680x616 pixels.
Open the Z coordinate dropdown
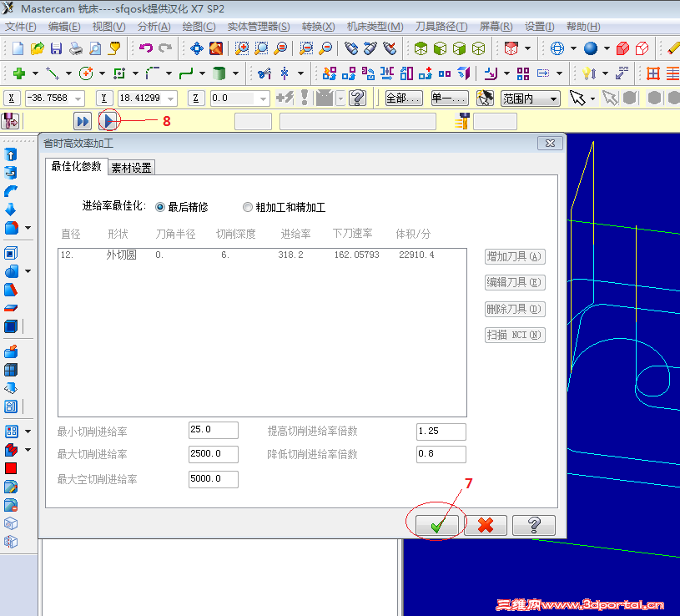[264, 98]
